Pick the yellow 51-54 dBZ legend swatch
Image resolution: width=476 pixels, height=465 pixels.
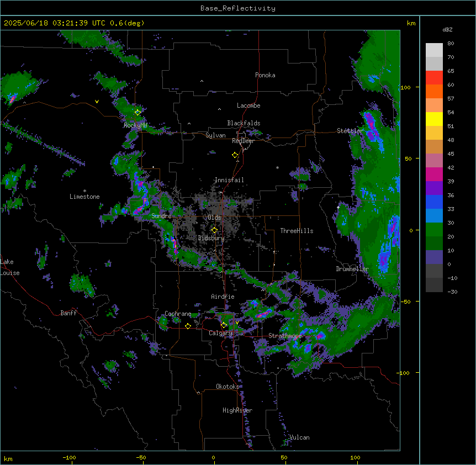pos(434,119)
